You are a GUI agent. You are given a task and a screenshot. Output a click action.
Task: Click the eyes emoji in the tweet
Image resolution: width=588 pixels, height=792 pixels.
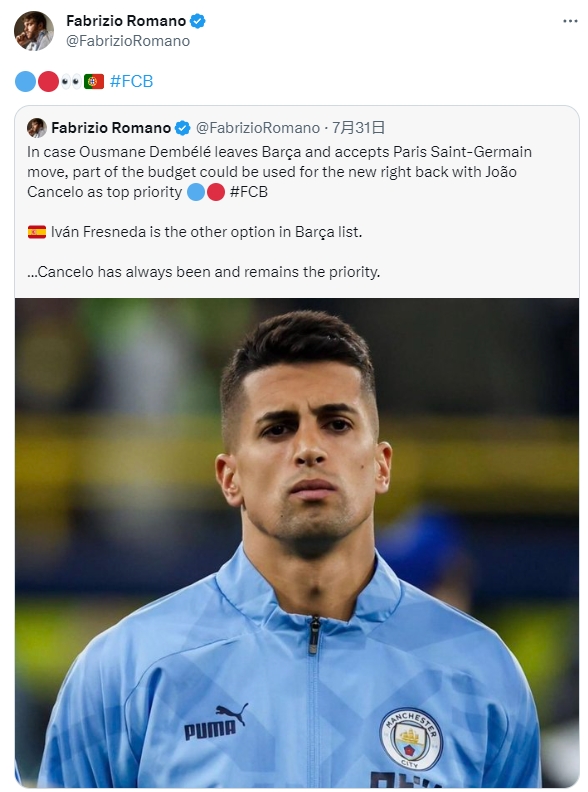[x=71, y=81]
